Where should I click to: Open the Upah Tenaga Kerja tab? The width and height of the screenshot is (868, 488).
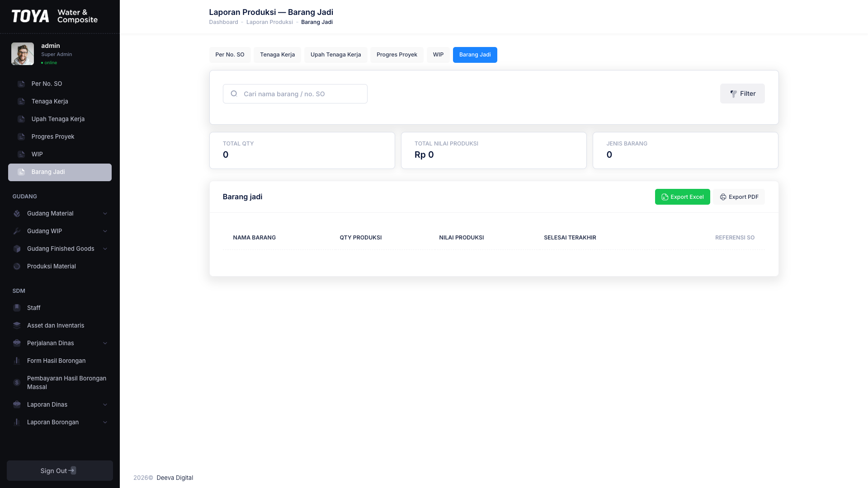[x=335, y=55]
